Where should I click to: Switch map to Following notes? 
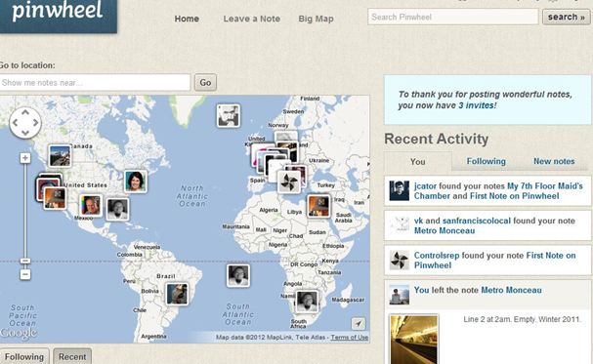pyautogui.click(x=24, y=356)
